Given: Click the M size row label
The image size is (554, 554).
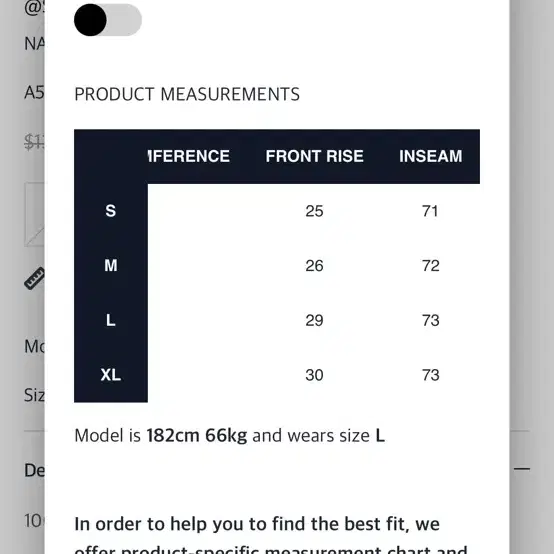Looking at the screenshot, I should [111, 265].
